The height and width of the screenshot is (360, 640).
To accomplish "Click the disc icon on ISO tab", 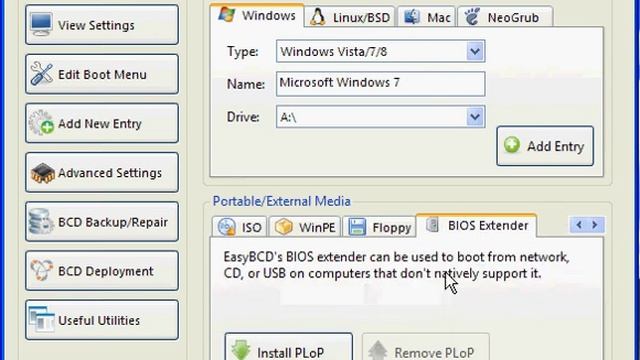I will coord(226,227).
